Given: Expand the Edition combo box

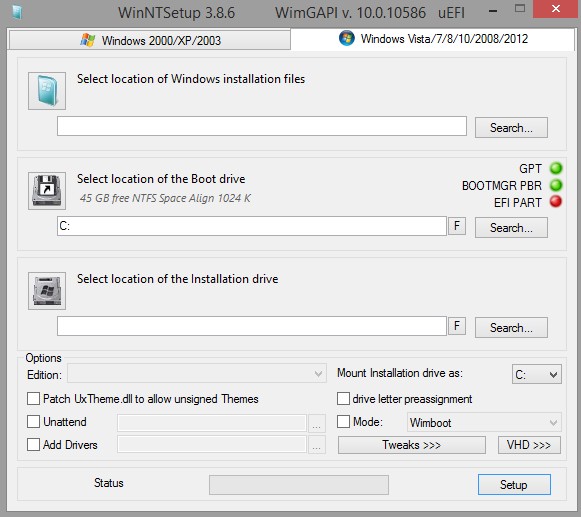Looking at the screenshot, I should coord(197,374).
